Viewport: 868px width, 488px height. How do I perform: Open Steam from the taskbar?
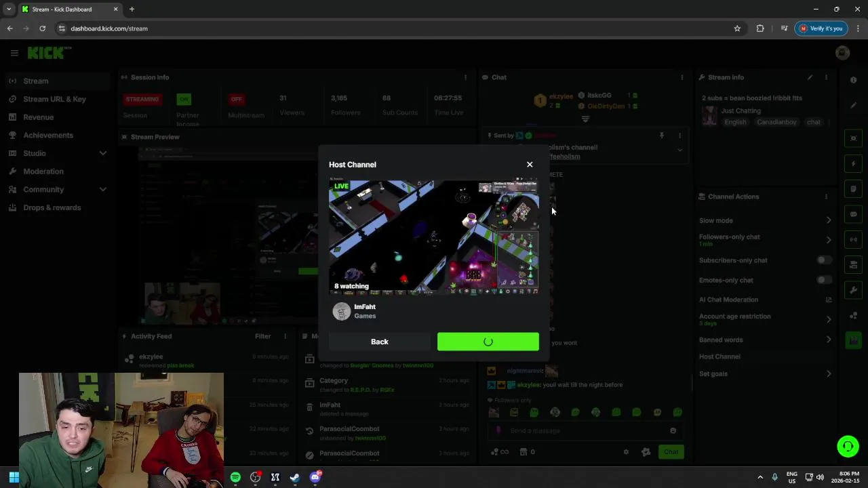[x=295, y=477]
